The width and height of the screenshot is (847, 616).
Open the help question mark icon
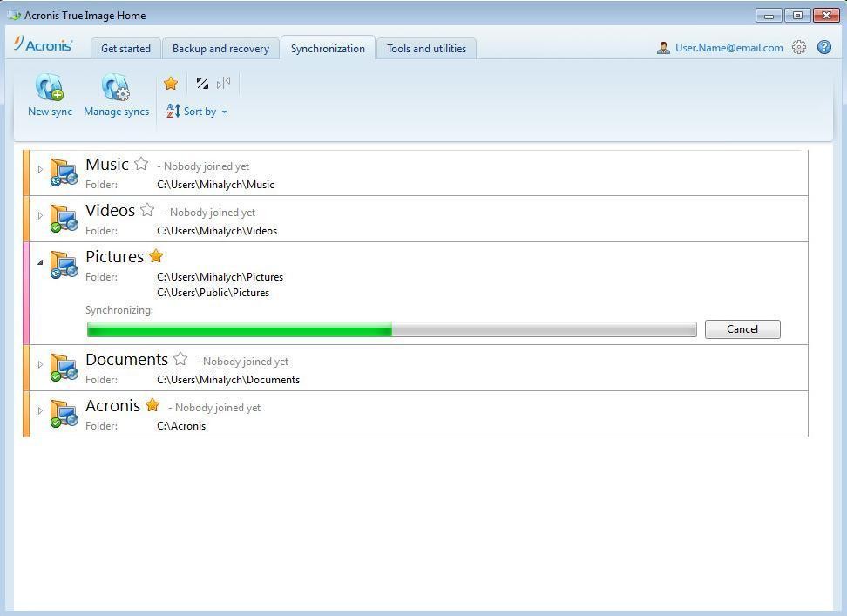824,48
